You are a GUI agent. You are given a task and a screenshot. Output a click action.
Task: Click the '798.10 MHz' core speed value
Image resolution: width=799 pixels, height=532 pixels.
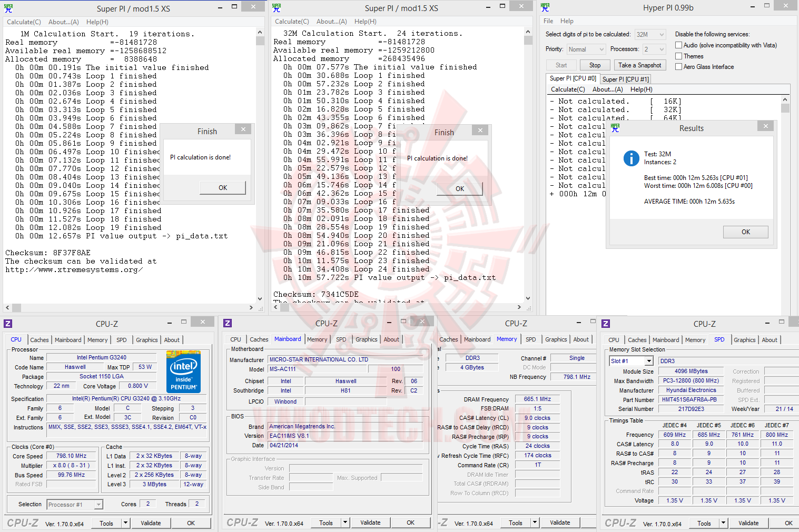72,456
